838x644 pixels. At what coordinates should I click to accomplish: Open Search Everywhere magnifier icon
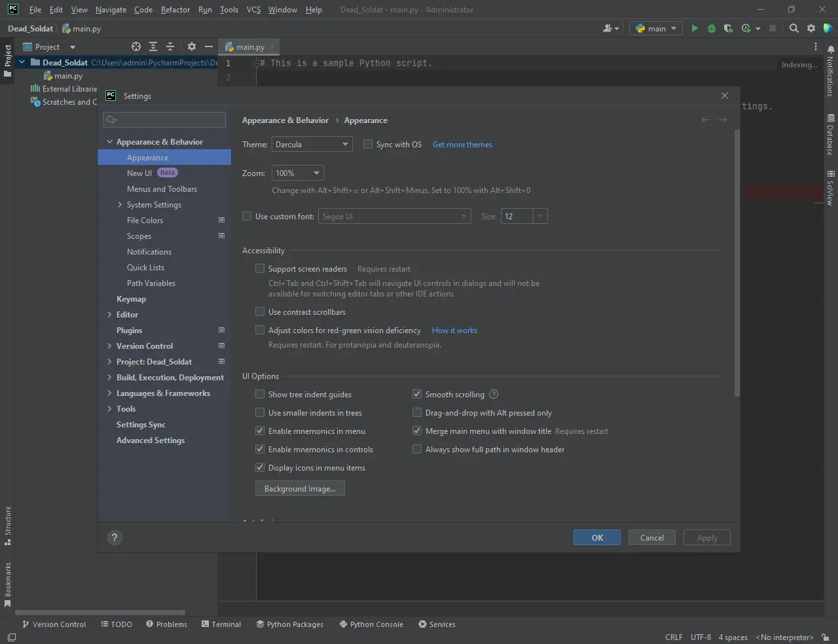click(794, 28)
